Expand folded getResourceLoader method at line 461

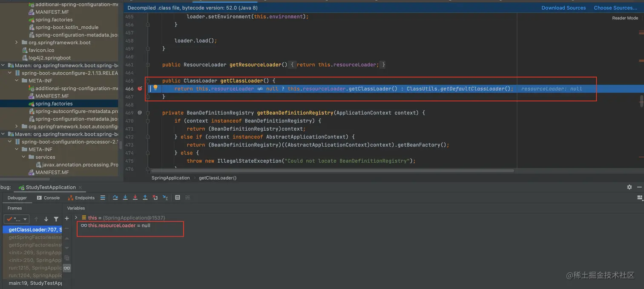(148, 65)
